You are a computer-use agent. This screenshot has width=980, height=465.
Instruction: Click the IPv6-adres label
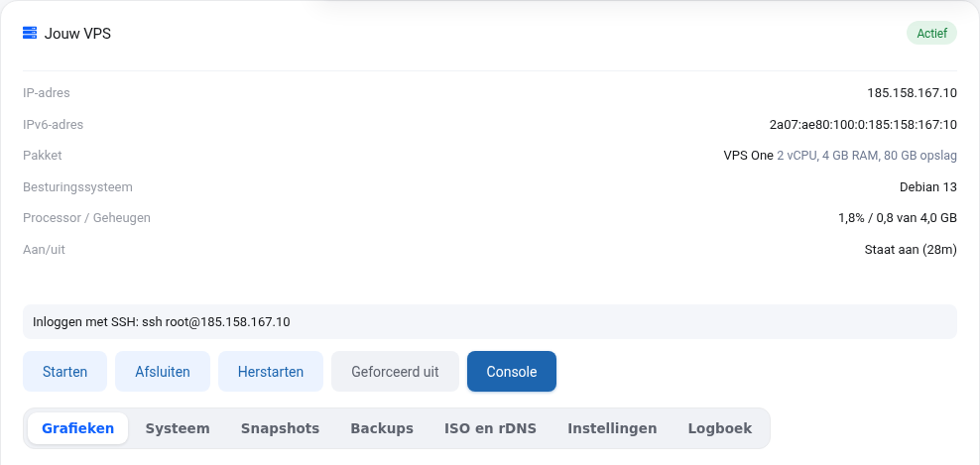tap(54, 124)
